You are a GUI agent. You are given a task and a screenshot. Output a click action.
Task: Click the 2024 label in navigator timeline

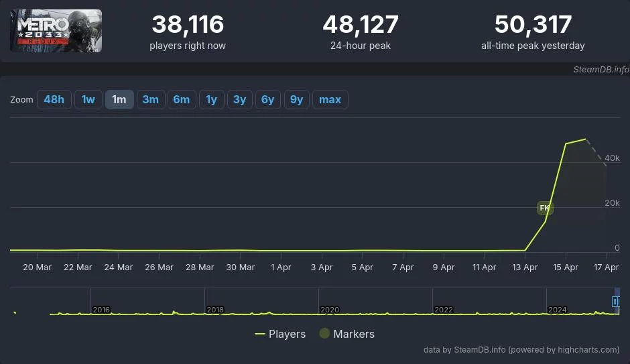tap(557, 310)
